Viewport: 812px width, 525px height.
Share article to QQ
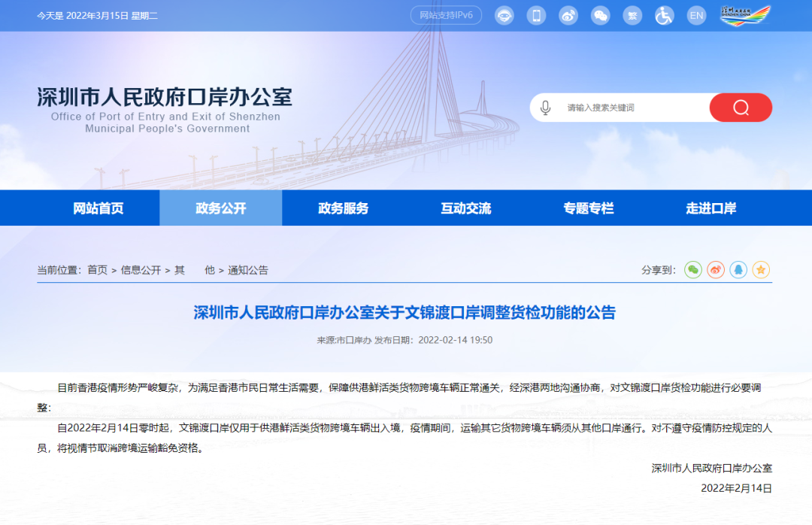click(738, 270)
